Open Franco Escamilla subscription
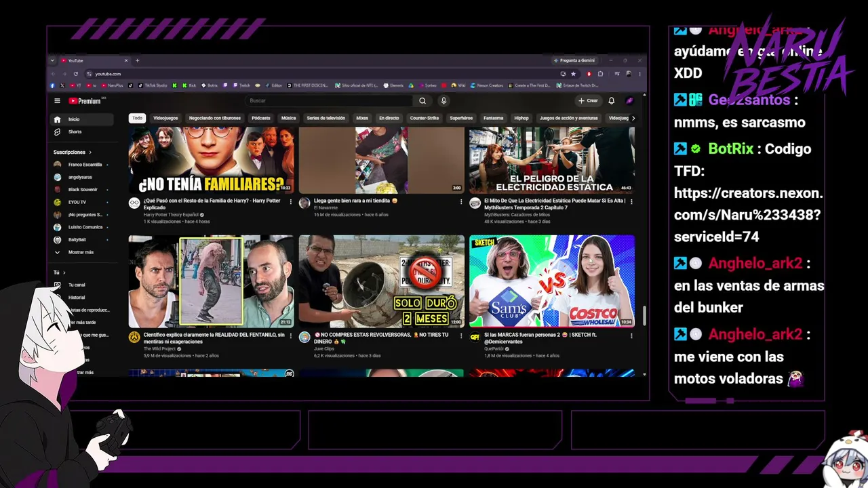This screenshot has width=868, height=488. (83, 165)
